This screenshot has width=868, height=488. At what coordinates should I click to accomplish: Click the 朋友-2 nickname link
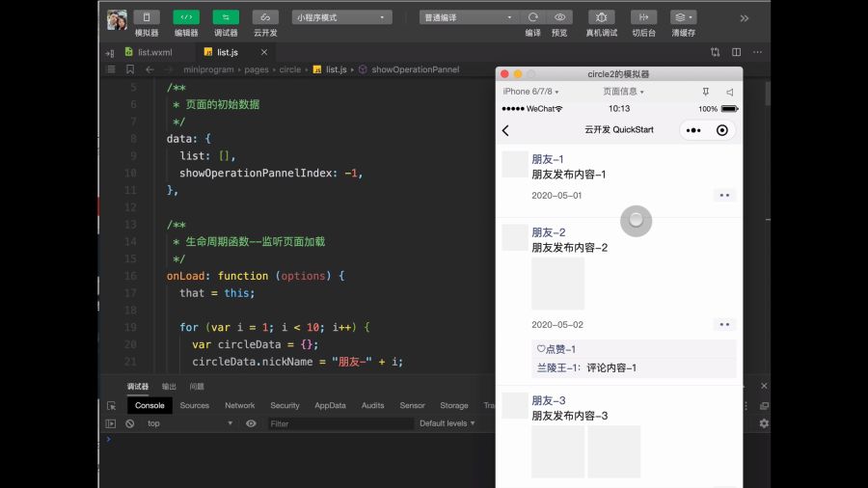click(x=548, y=232)
